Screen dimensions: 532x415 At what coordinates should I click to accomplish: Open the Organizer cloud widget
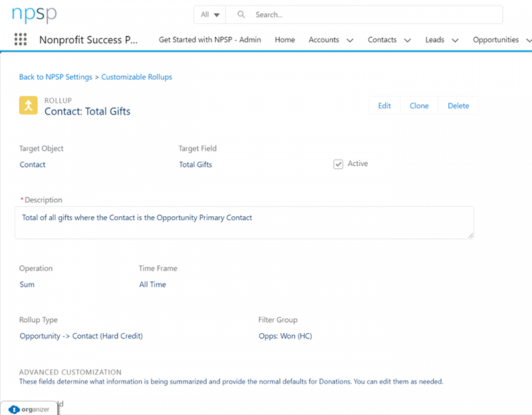29,409
